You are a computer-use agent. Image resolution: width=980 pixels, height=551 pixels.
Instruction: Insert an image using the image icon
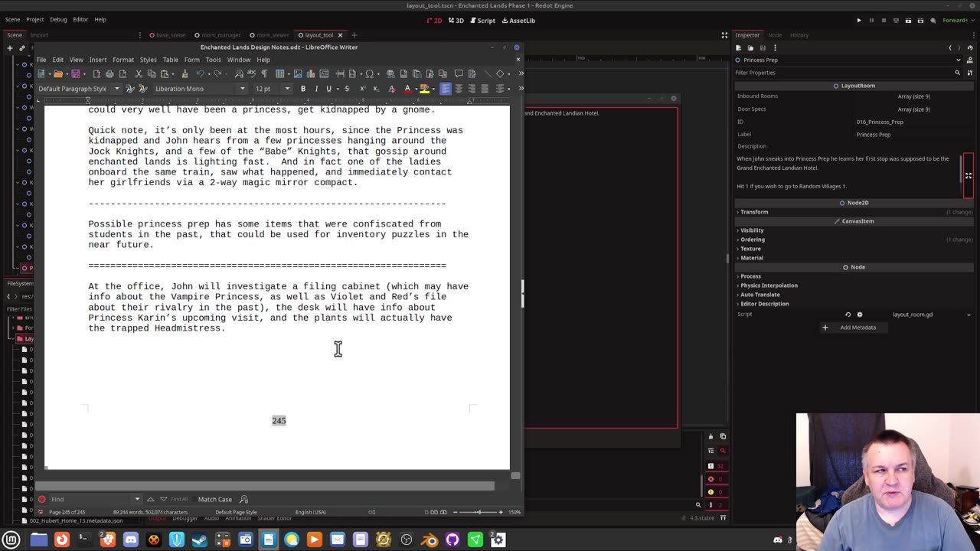click(298, 73)
